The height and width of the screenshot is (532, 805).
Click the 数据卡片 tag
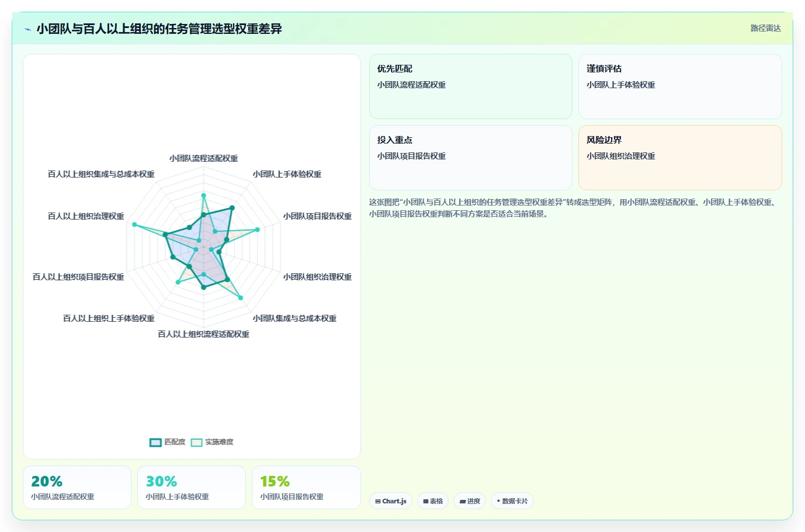512,501
